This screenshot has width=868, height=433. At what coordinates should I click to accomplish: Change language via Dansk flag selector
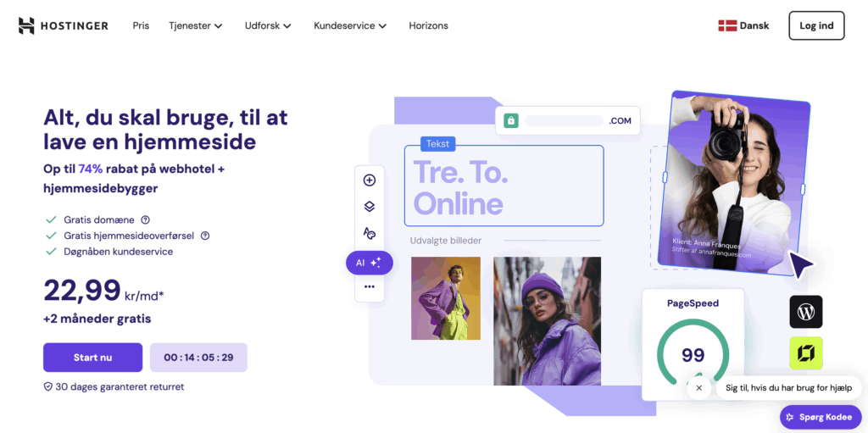(743, 25)
